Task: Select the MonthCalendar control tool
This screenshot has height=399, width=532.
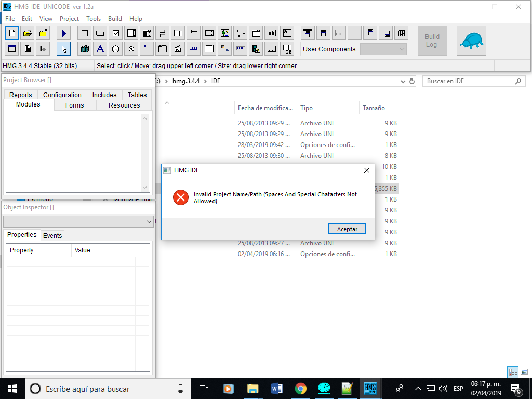Action: (x=209, y=49)
